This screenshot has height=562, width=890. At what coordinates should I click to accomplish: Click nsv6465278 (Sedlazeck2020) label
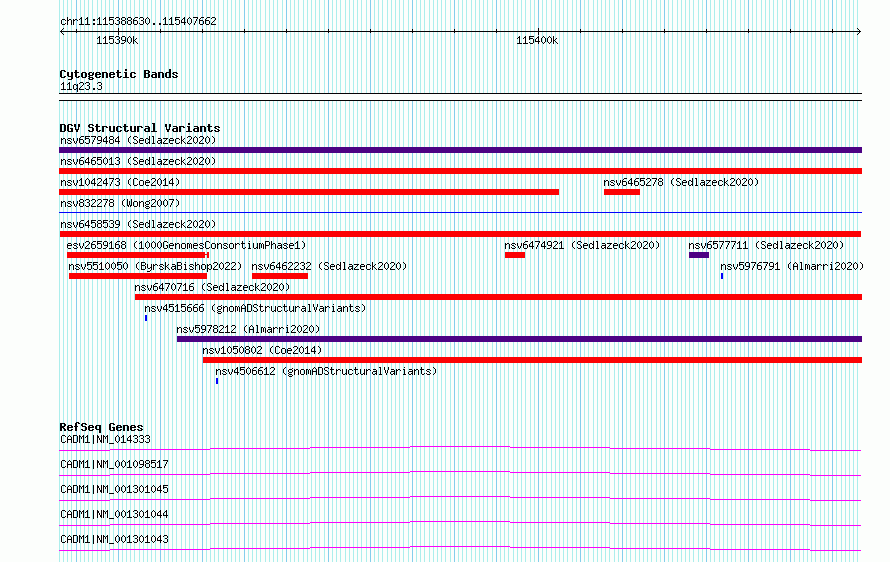tap(681, 182)
